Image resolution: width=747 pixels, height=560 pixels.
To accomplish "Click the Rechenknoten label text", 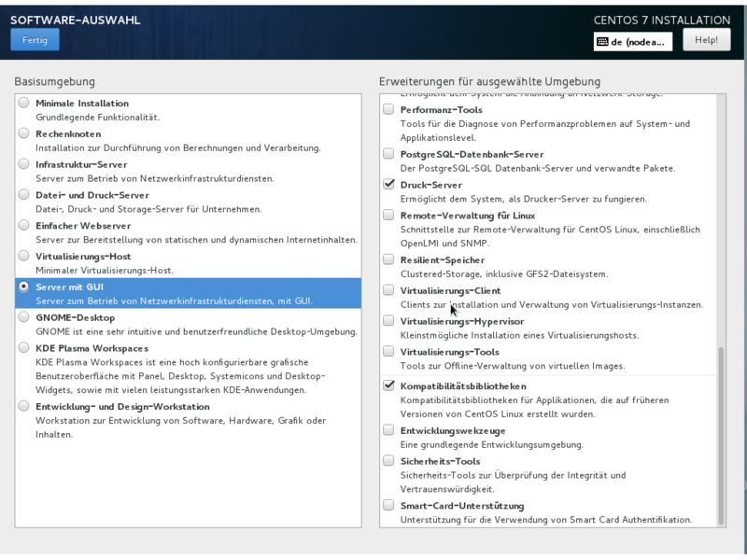I will 68,133.
